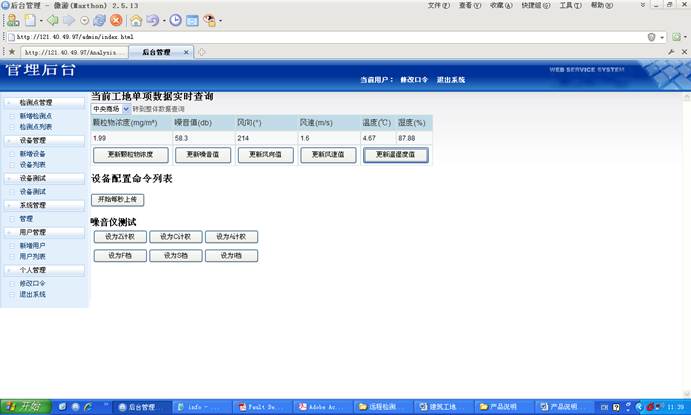The image size is (691, 415).
Task: Click the Windows 开始 Start button
Action: 24,407
